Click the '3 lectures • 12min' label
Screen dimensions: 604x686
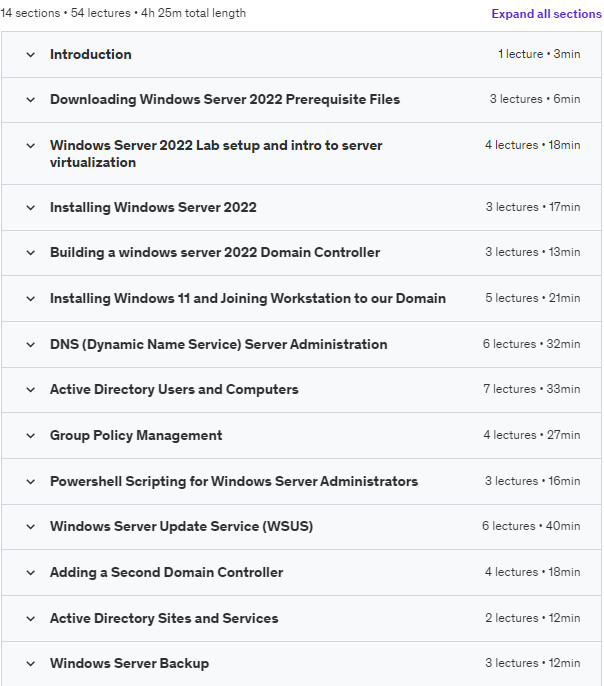pyautogui.click(x=533, y=663)
